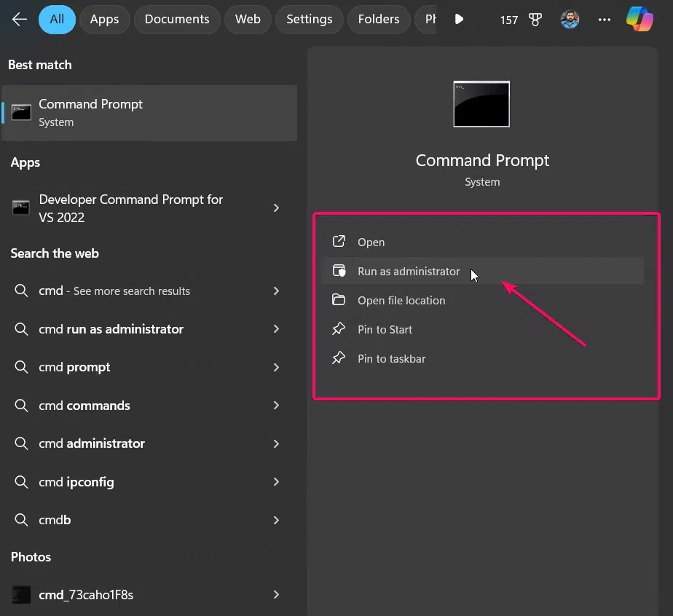The width and height of the screenshot is (673, 616).
Task: Click the Command Prompt icon in Best match
Action: (x=21, y=113)
